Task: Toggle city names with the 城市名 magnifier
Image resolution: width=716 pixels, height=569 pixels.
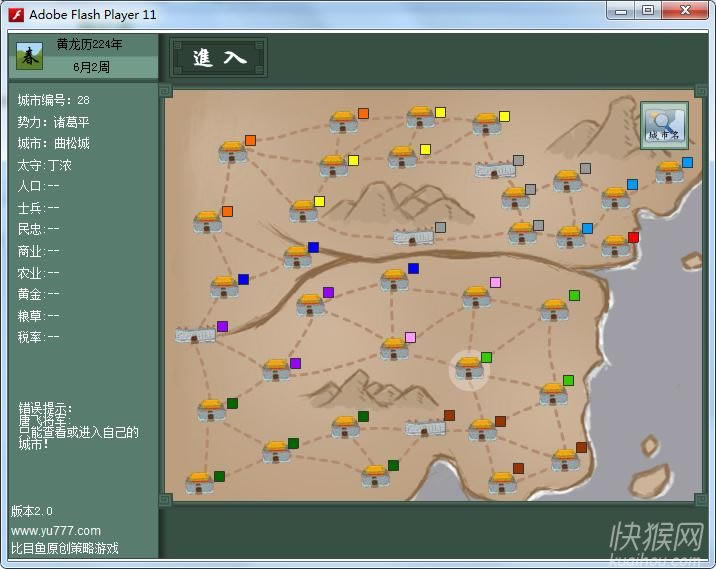Action: pyautogui.click(x=664, y=125)
